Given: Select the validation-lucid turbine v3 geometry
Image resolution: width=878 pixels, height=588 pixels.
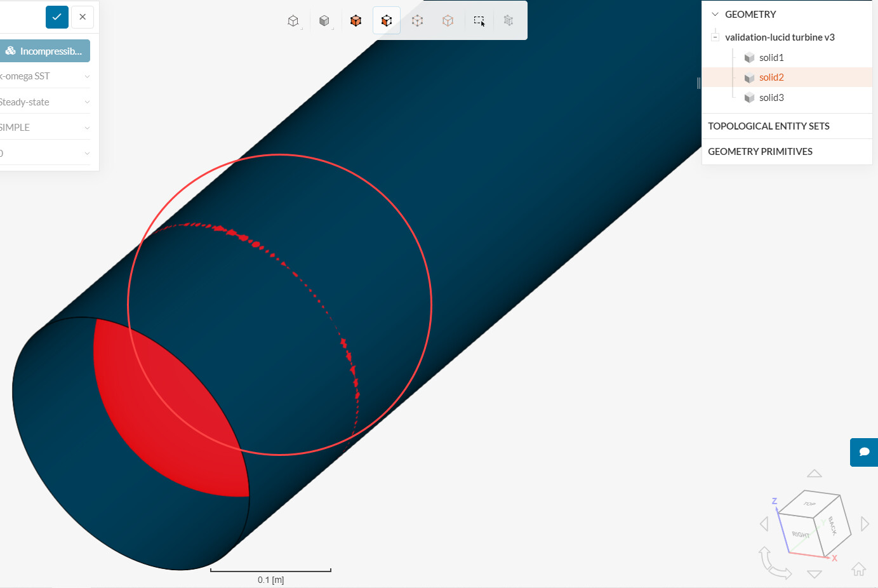Looking at the screenshot, I should pos(780,37).
